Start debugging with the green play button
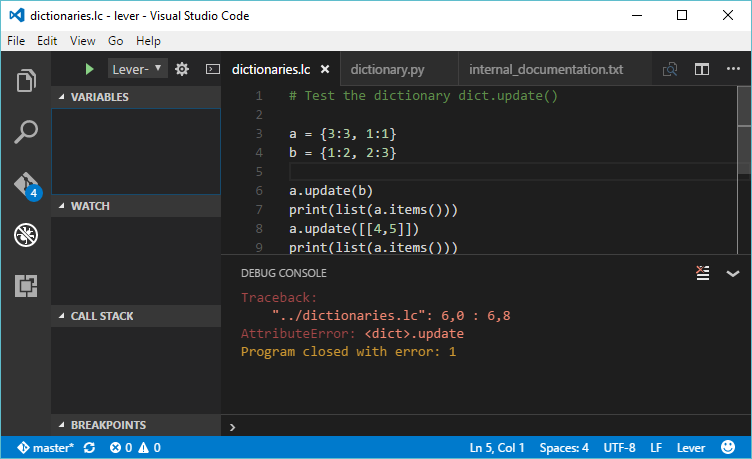Viewport: 752px width, 459px height. (90, 70)
